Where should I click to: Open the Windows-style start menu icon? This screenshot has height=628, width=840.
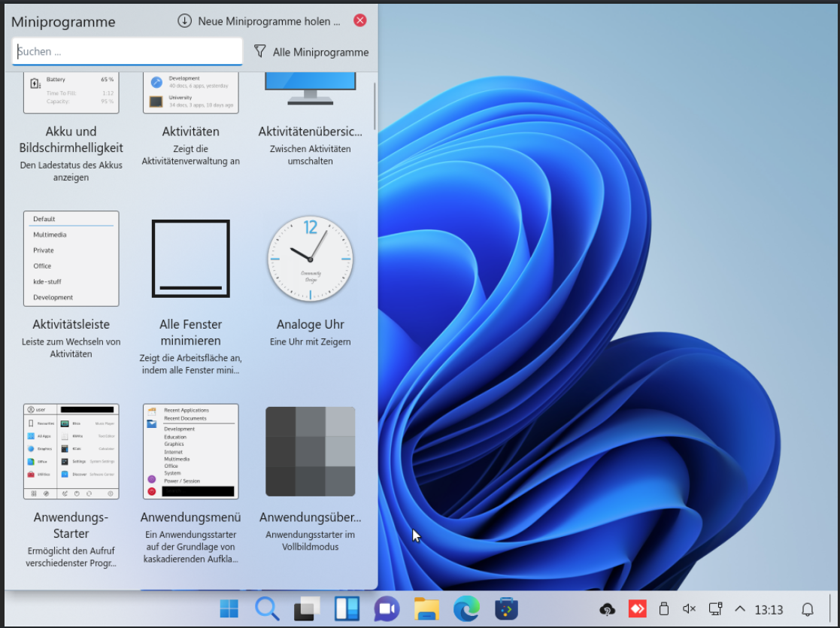pos(229,608)
